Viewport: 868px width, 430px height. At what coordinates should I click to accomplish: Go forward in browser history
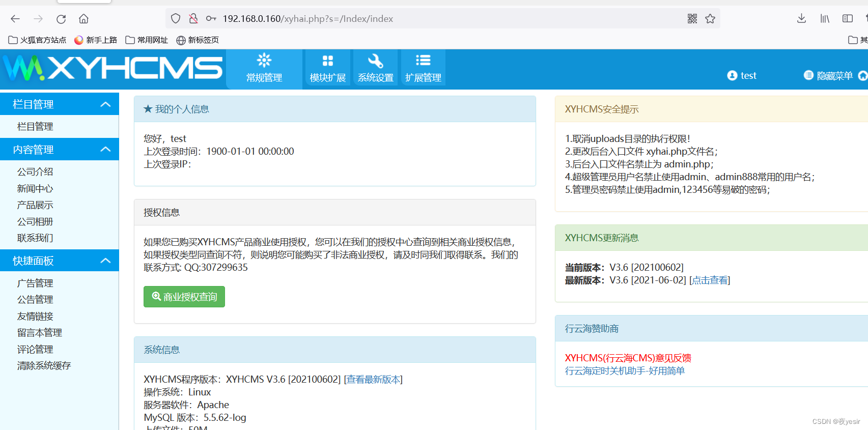pyautogui.click(x=38, y=19)
